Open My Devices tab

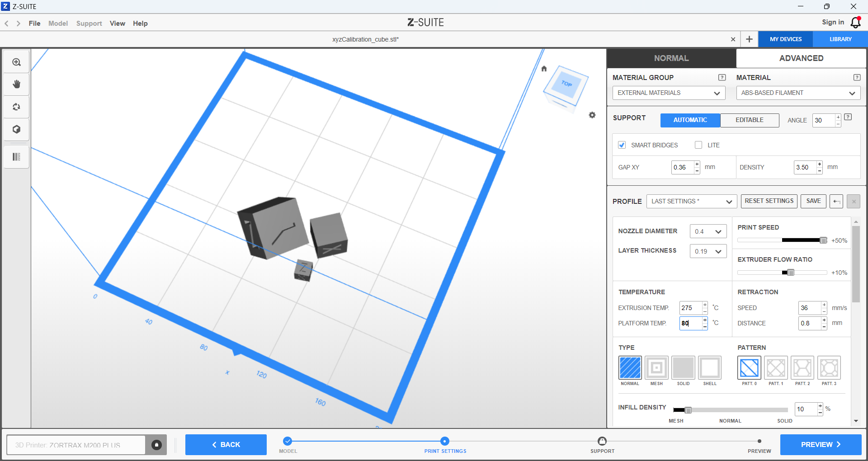786,39
